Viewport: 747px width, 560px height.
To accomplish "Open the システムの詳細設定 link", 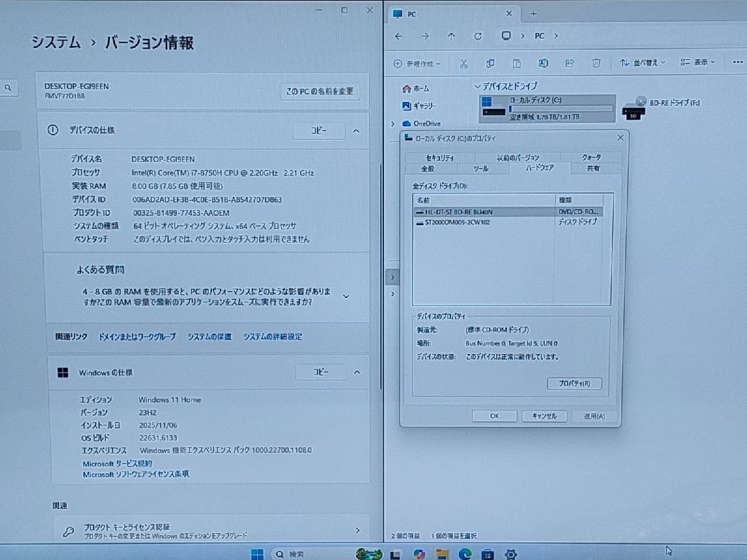I will tap(272, 337).
